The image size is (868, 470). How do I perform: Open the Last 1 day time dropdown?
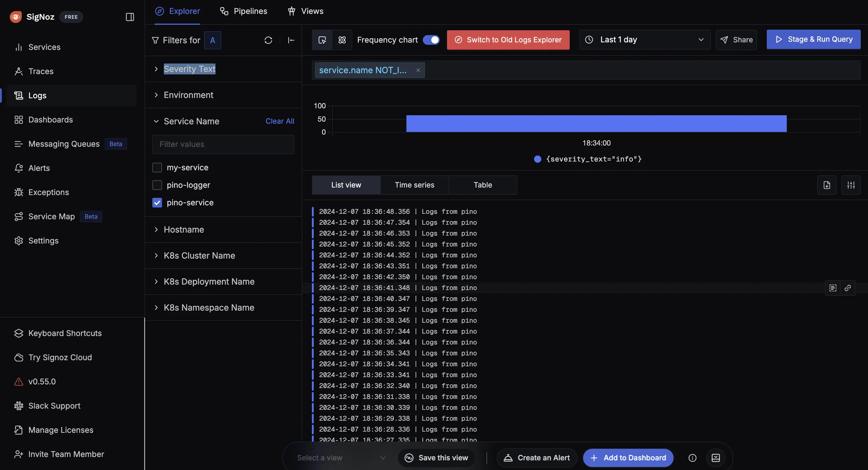click(x=645, y=40)
